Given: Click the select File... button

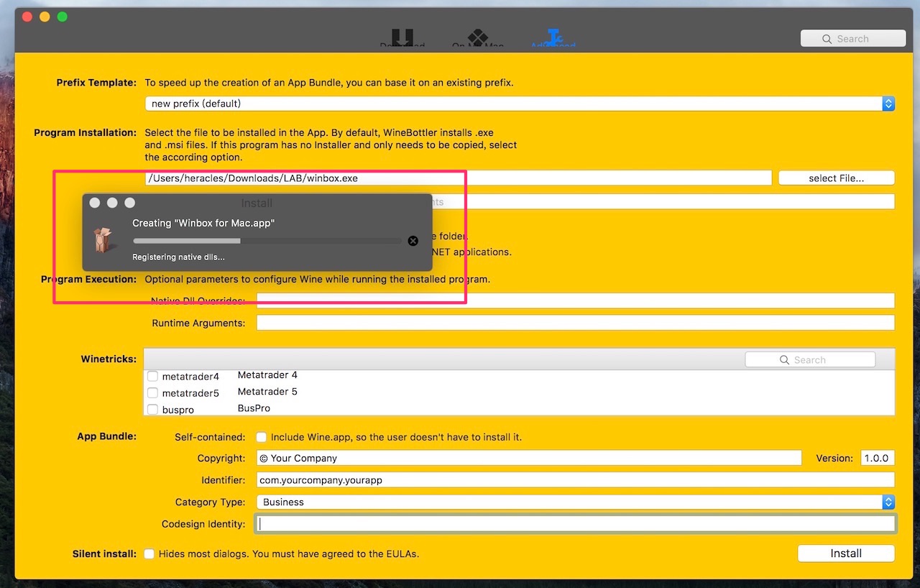Looking at the screenshot, I should 837,178.
